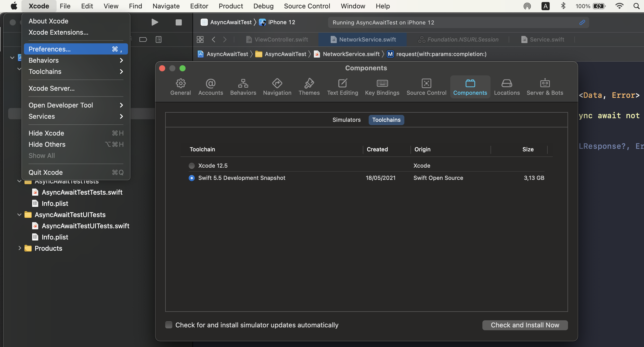
Task: Open Behaviors submenu in Xcode menu
Action: tap(76, 60)
